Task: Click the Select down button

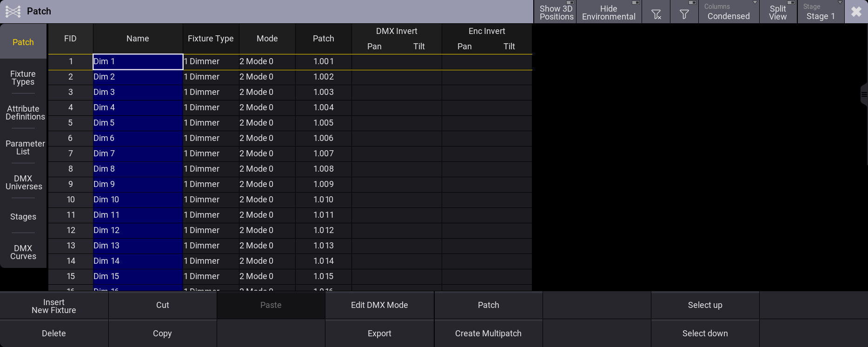Action: (705, 334)
